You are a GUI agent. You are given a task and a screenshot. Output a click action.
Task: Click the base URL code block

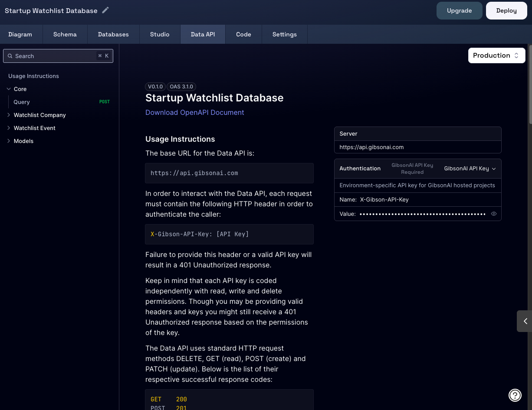point(229,173)
